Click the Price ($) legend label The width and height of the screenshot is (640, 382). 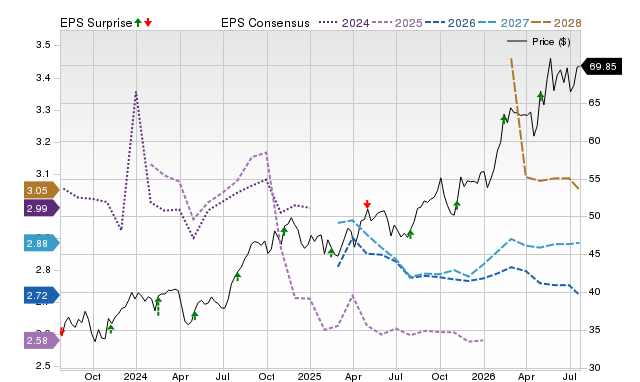[551, 42]
